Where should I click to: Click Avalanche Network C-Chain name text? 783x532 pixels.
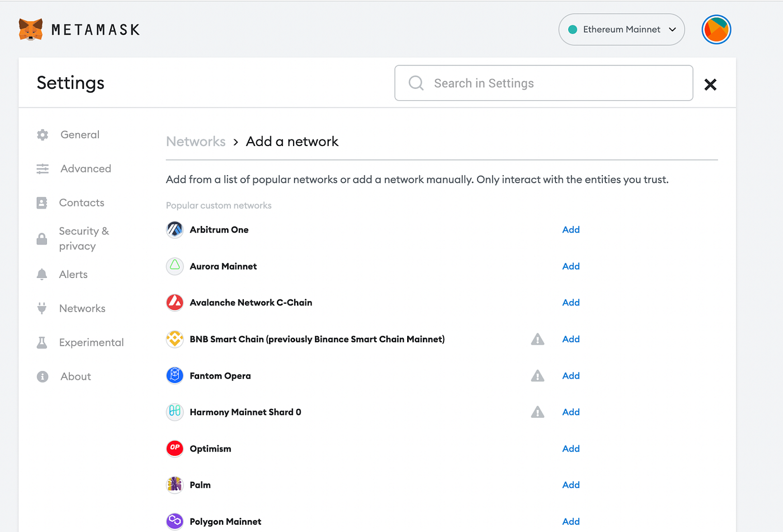pyautogui.click(x=251, y=303)
